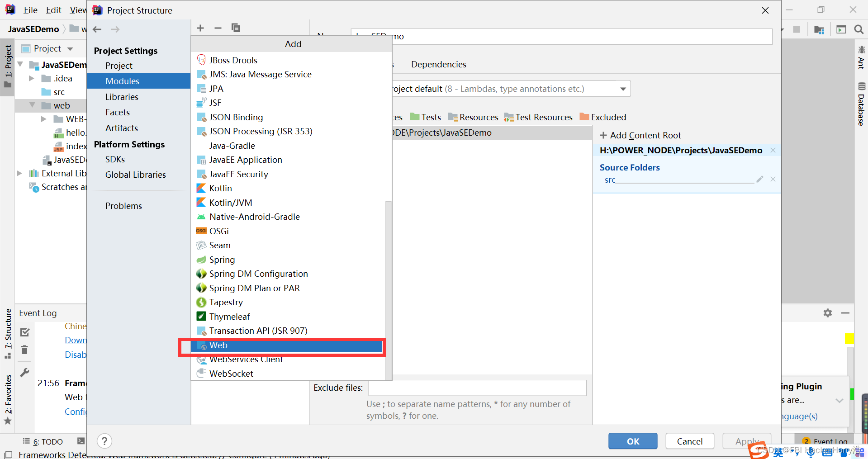
Task: Click the OK button
Action: [x=633, y=441]
